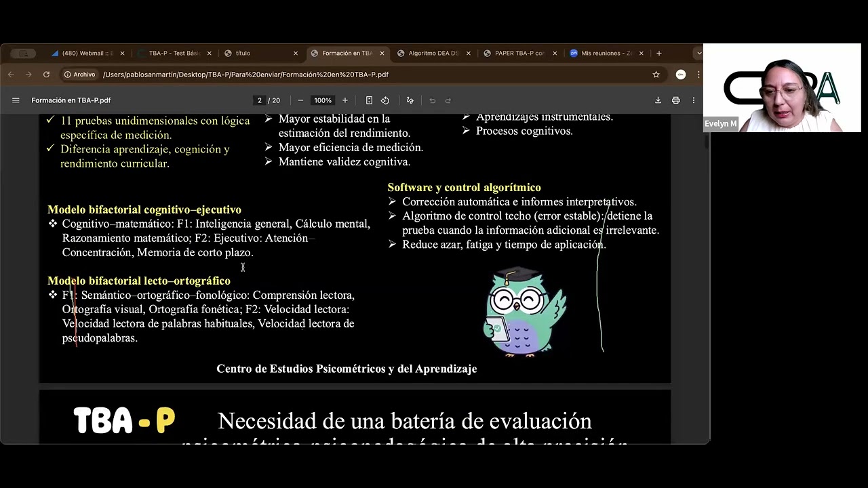Go forward in browser history

pos(28,75)
